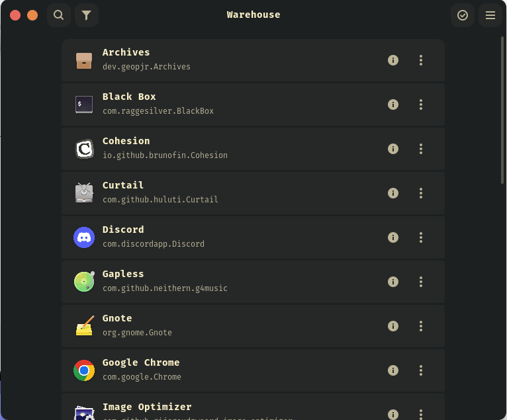Image resolution: width=507 pixels, height=420 pixels.
Task: Click the Black Box terminal app icon
Action: (84, 105)
